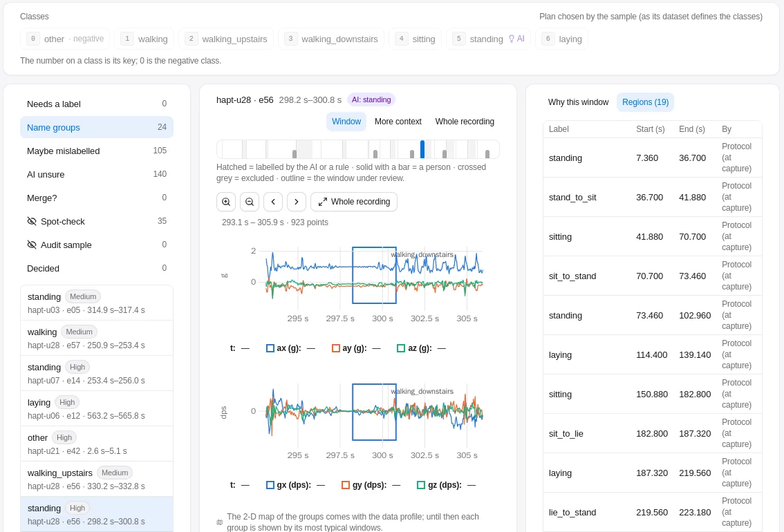Pick class 4 sitting

[x=415, y=39]
